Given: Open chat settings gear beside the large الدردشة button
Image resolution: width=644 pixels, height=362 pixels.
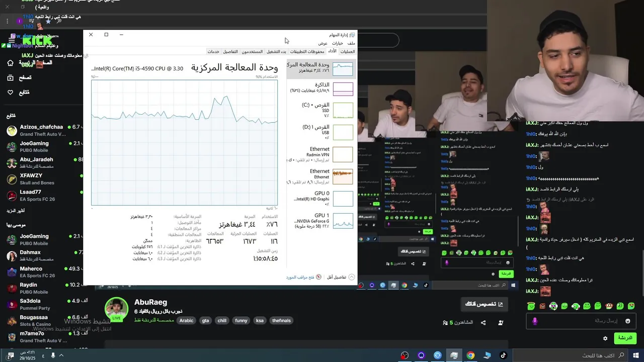Looking at the screenshot, I should click(605, 338).
